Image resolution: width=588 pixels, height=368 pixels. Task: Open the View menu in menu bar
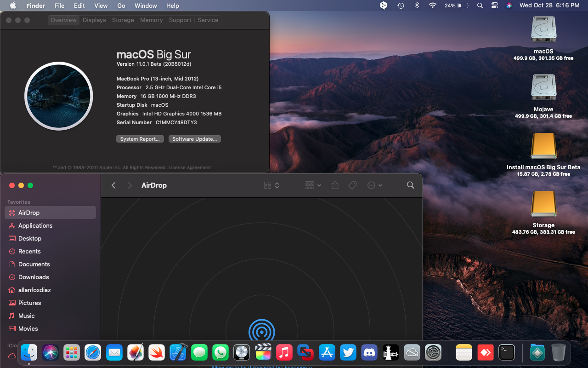[x=101, y=6]
